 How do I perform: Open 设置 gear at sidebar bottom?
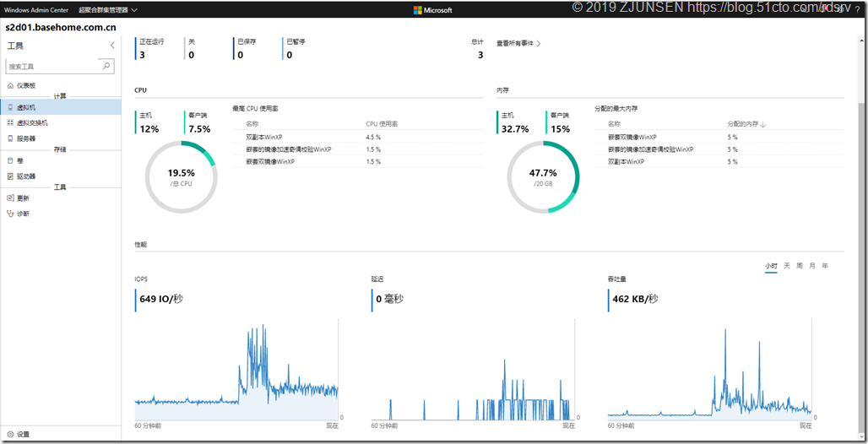pos(19,435)
